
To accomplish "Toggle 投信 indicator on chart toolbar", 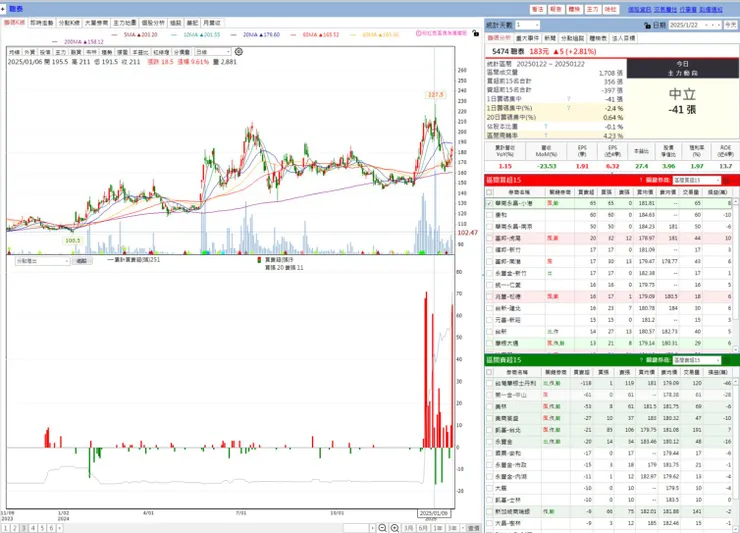I will tap(45, 52).
